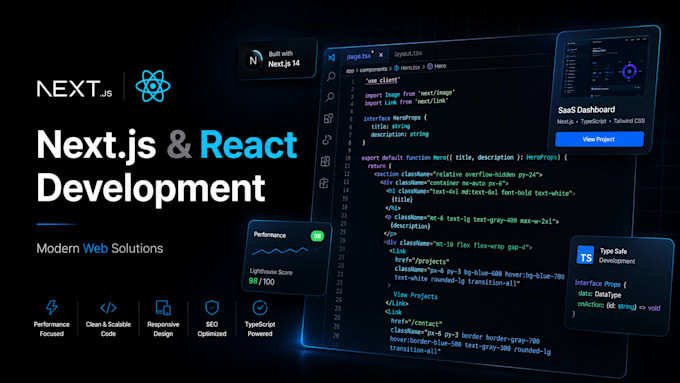This screenshot has width=680, height=383.
Task: Click the href="/projects" code line
Action: click(x=422, y=261)
